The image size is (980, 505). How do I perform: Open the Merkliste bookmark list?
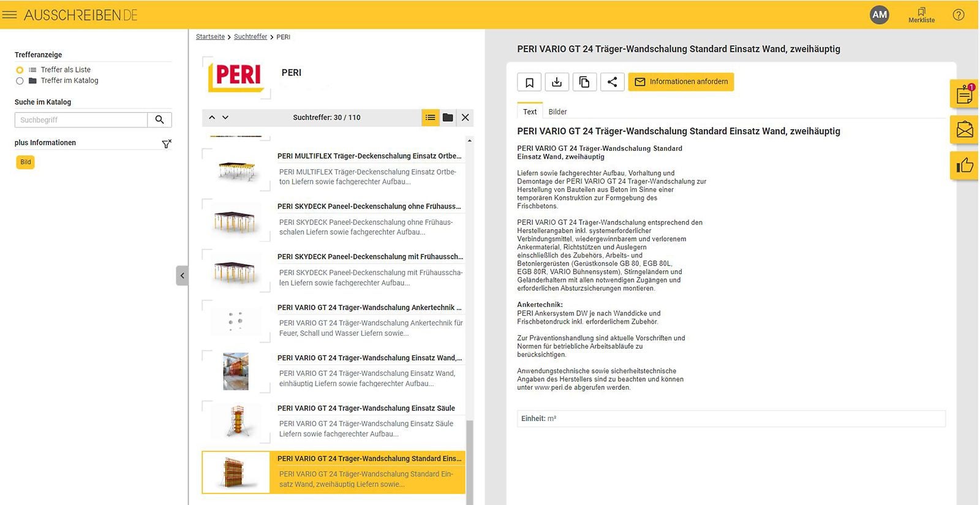(x=921, y=15)
